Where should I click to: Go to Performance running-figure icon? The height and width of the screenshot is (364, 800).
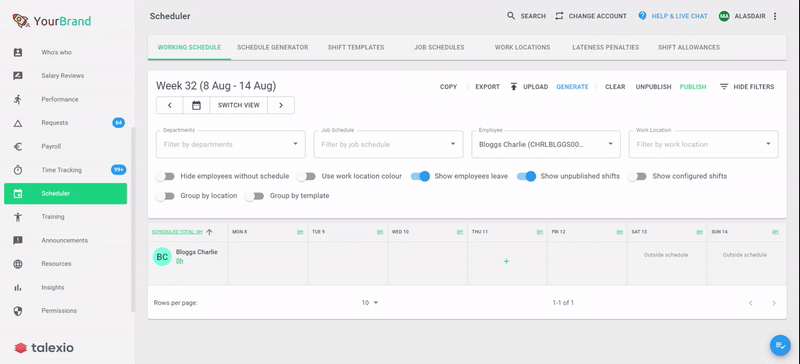[x=18, y=100]
